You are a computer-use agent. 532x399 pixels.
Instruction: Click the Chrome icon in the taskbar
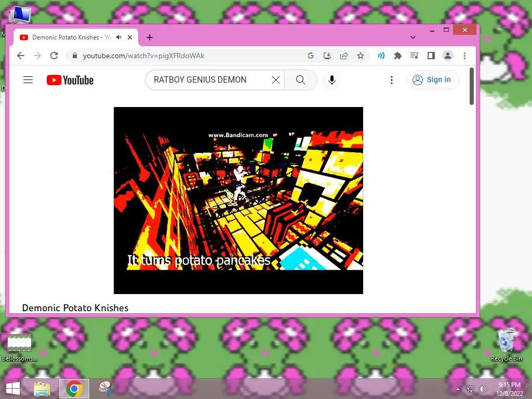pos(74,389)
